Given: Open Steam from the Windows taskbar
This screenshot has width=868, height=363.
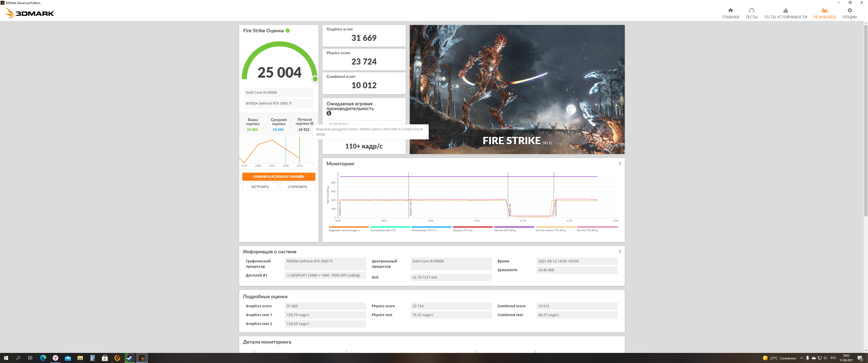Looking at the screenshot, I should 129,358.
